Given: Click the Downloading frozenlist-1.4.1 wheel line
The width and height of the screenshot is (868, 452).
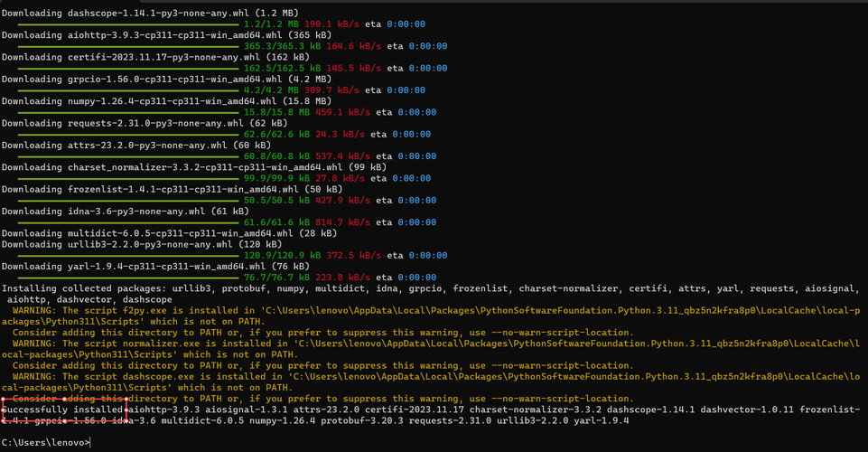Looking at the screenshot, I should pos(173,190).
